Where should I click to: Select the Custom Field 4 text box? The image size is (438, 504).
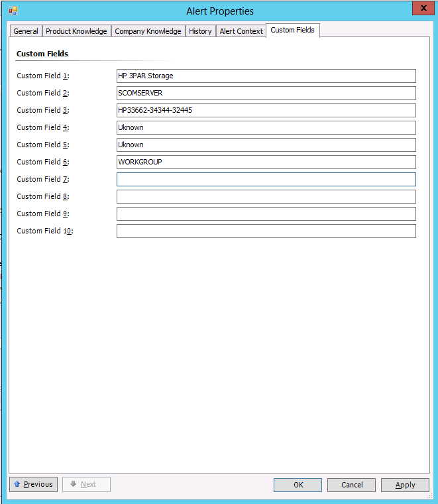[x=266, y=127]
